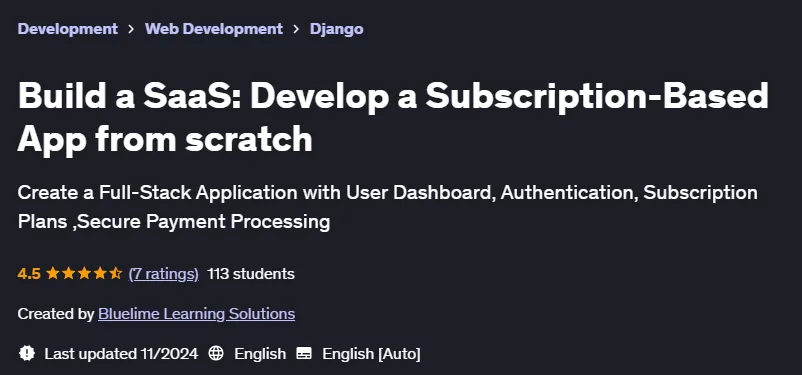Image resolution: width=802 pixels, height=375 pixels.
Task: Click the globe language icon
Action: click(x=216, y=354)
